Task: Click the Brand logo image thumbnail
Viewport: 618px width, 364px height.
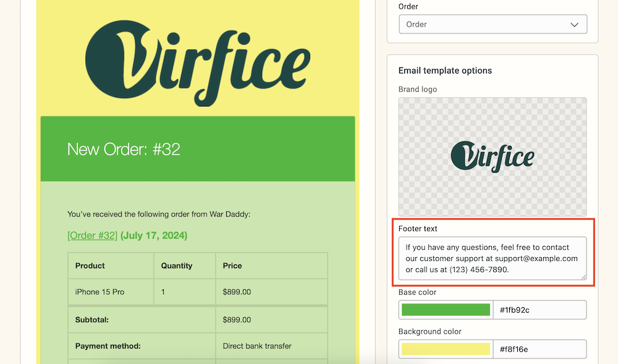Action: pyautogui.click(x=493, y=157)
